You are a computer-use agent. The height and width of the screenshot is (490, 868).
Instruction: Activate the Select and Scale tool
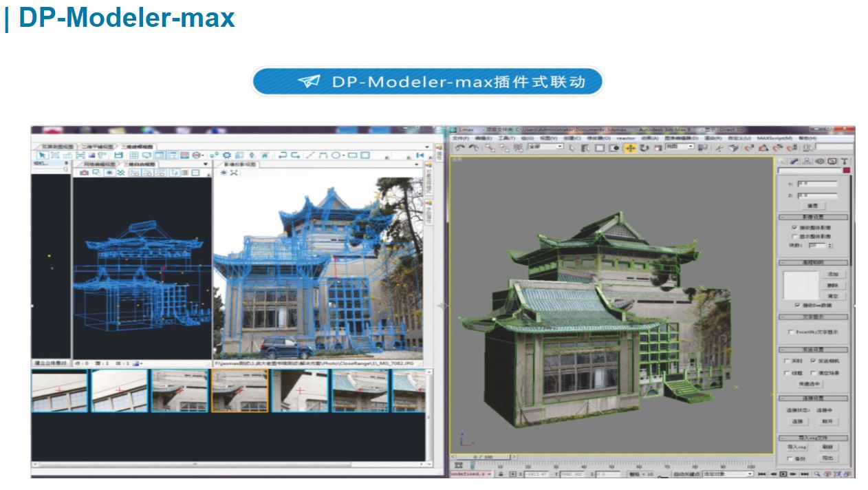pos(658,147)
